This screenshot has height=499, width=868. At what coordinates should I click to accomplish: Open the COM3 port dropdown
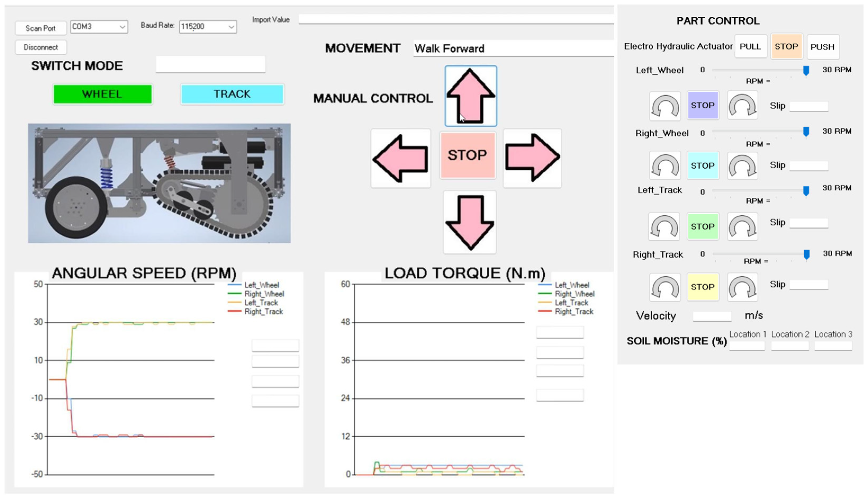(122, 27)
